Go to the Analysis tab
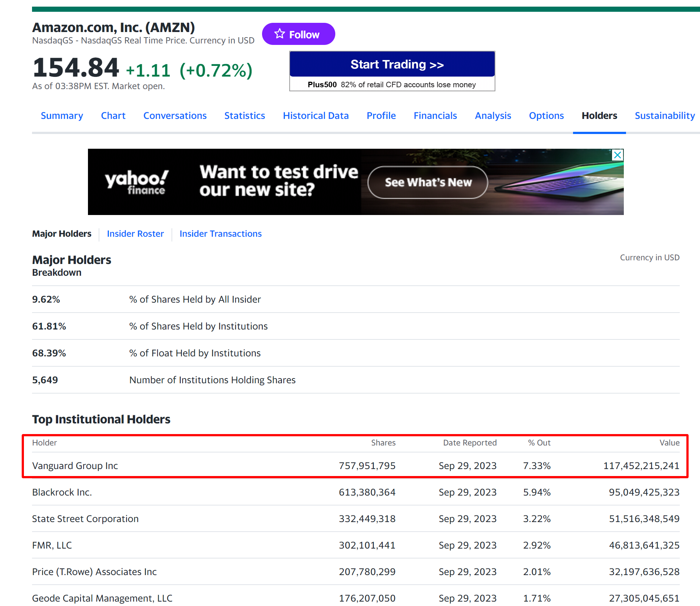 point(493,116)
